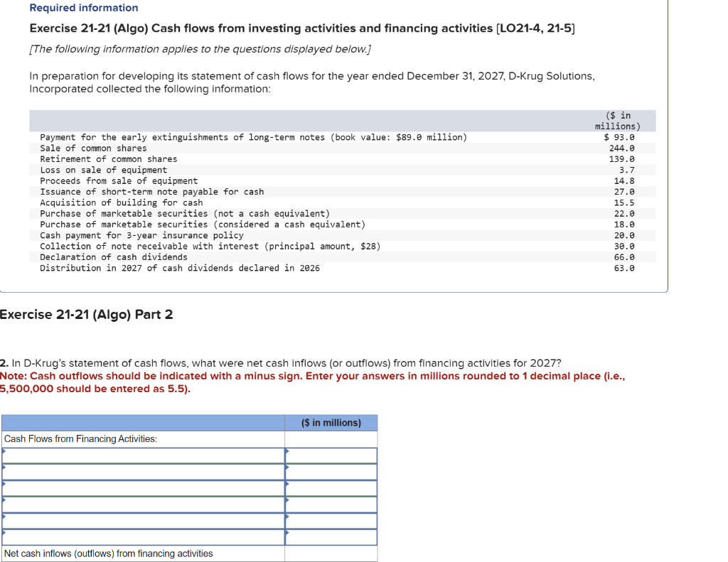Click the value 66.0

(624, 257)
